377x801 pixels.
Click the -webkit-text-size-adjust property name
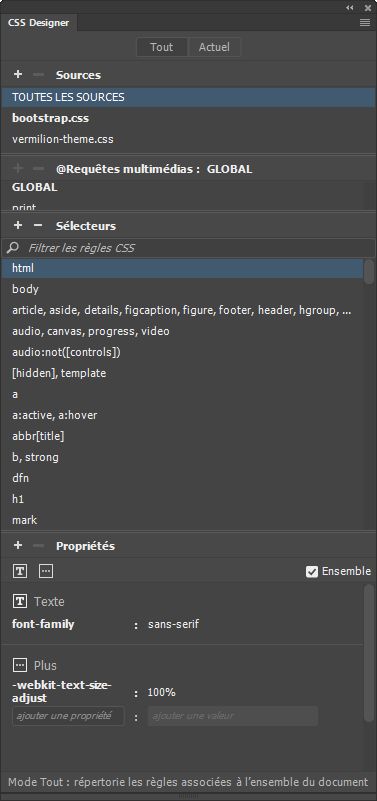tap(61, 691)
